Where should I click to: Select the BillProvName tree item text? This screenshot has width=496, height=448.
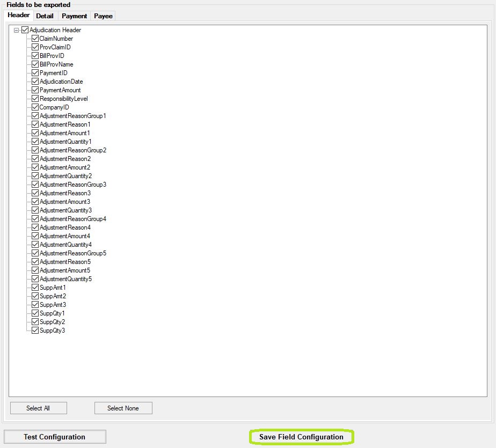coord(56,64)
